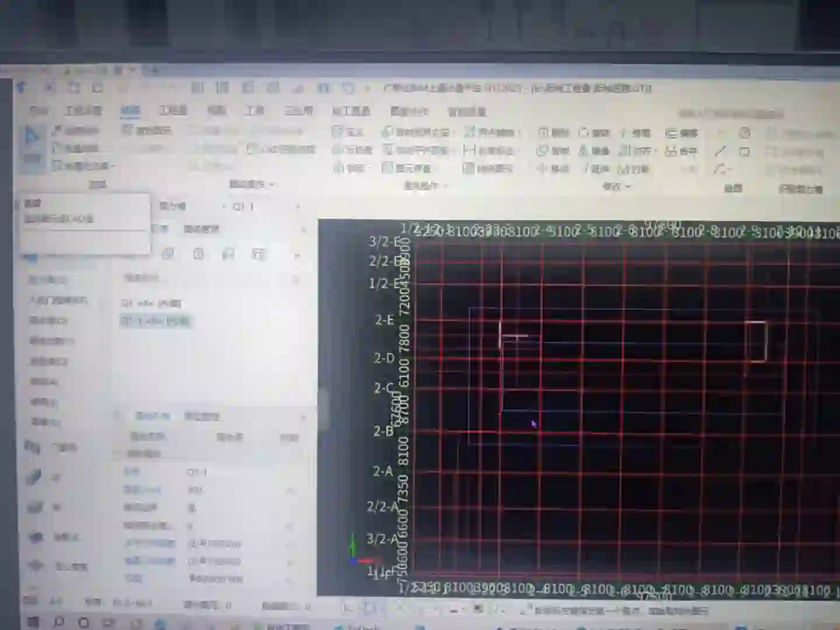Click axis label 2-D on the drawing
Screen dimensions: 840x630
click(x=384, y=358)
